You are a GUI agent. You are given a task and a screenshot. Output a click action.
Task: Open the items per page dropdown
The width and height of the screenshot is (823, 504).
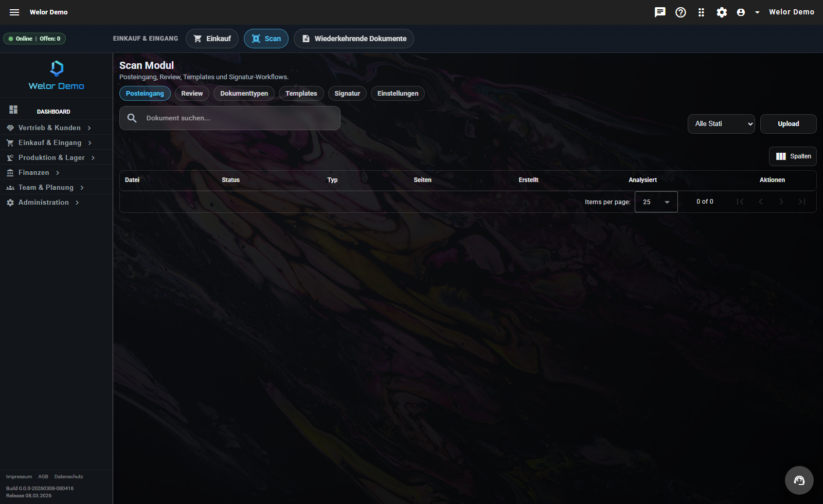click(x=656, y=202)
